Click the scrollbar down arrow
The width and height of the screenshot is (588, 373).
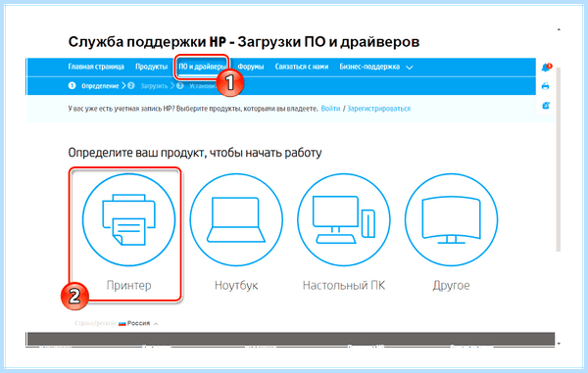tap(559, 344)
